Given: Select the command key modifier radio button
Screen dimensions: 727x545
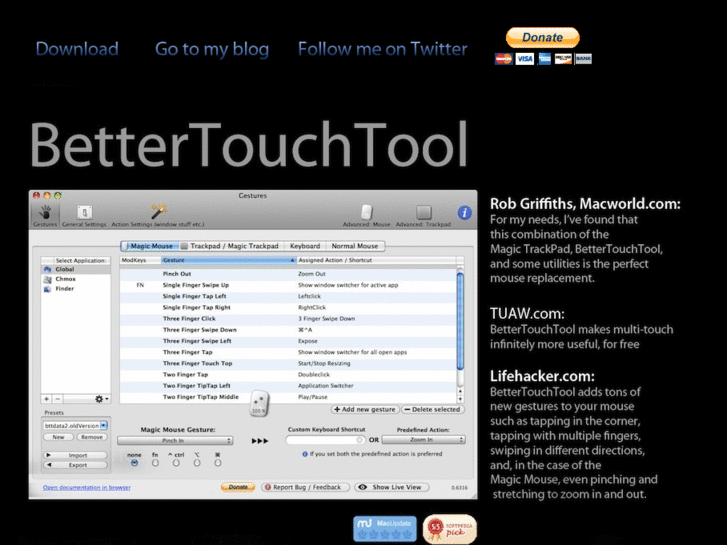Looking at the screenshot, I should (x=217, y=463).
